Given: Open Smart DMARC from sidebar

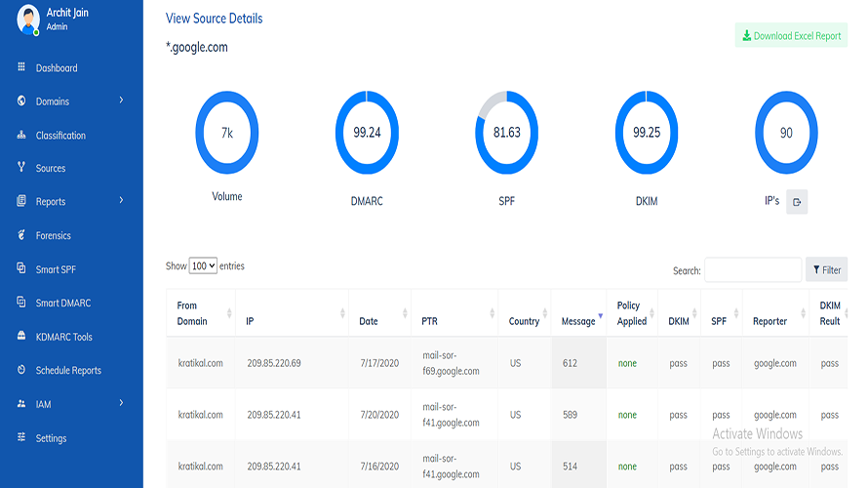Looking at the screenshot, I should [63, 303].
